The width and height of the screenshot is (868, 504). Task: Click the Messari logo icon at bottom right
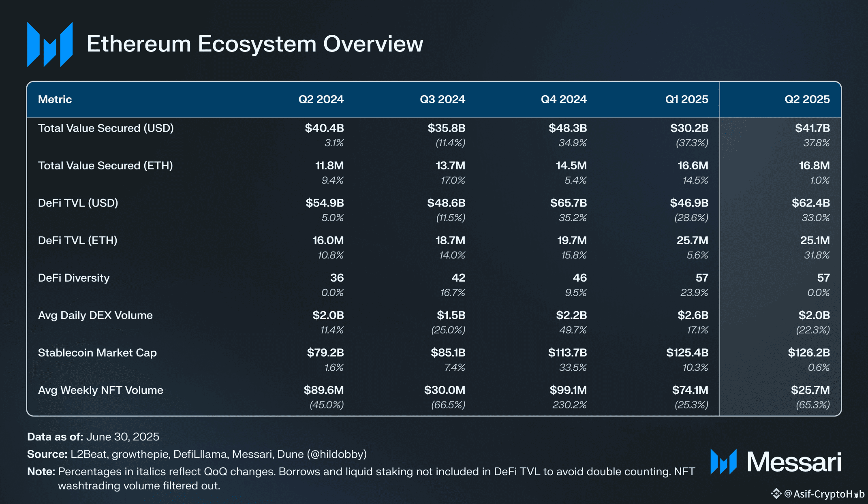point(723,462)
